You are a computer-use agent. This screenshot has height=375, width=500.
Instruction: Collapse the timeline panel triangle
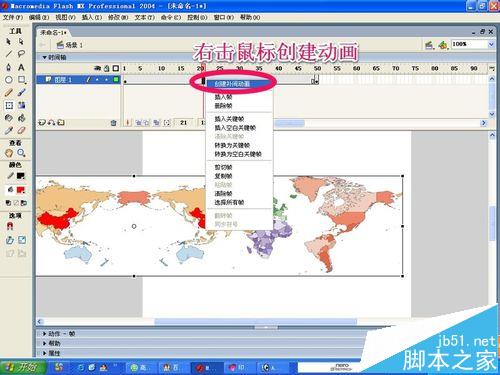(x=44, y=57)
